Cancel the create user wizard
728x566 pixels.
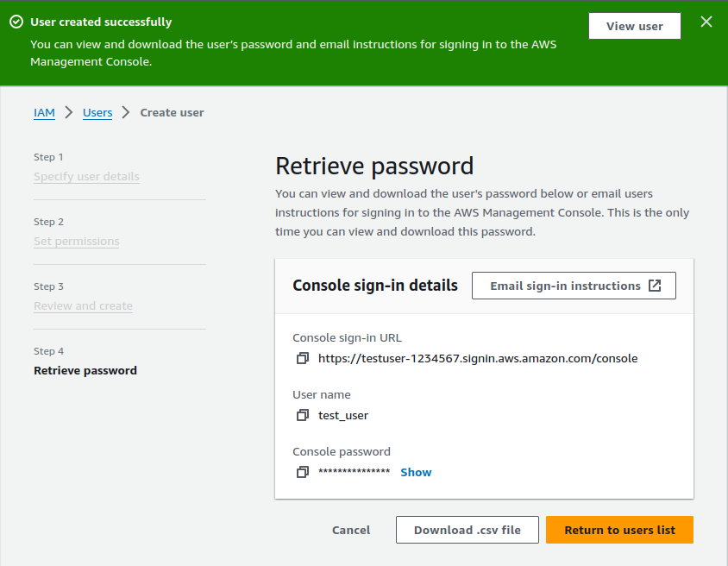[351, 530]
